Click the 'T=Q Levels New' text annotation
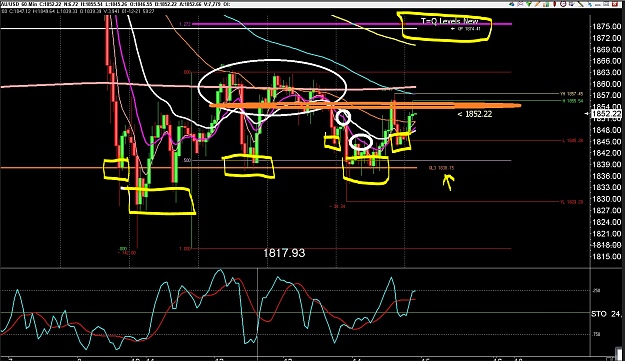This screenshot has height=361, width=625. [449, 21]
